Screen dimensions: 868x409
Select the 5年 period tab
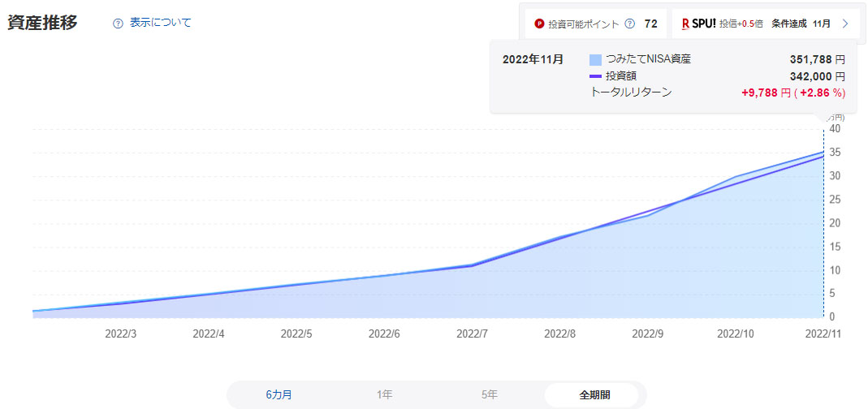pyautogui.click(x=489, y=395)
